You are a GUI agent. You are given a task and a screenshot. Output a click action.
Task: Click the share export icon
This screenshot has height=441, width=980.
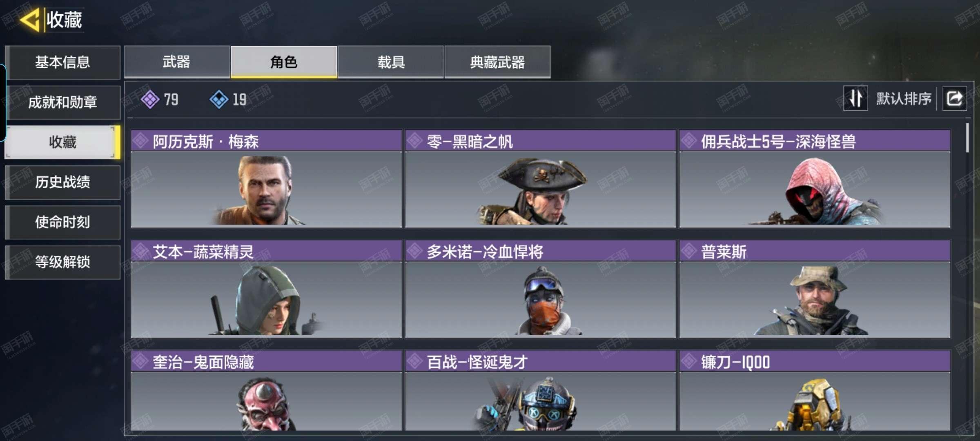(954, 98)
